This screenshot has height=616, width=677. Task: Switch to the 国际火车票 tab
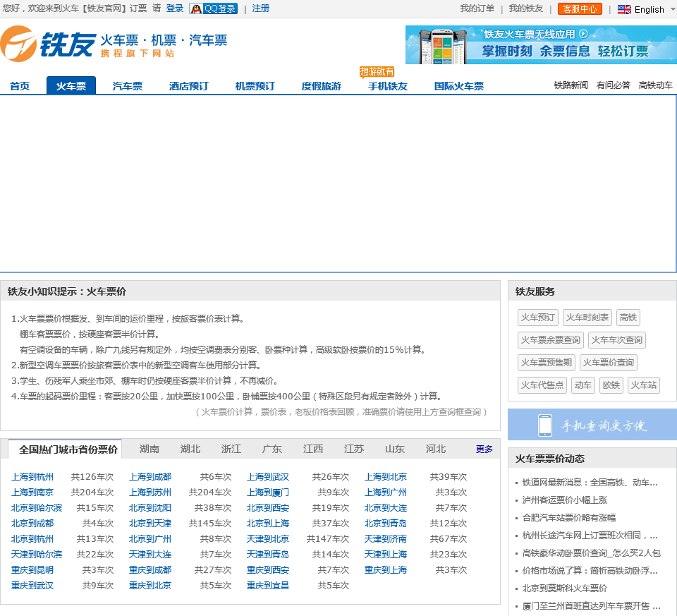pyautogui.click(x=459, y=86)
